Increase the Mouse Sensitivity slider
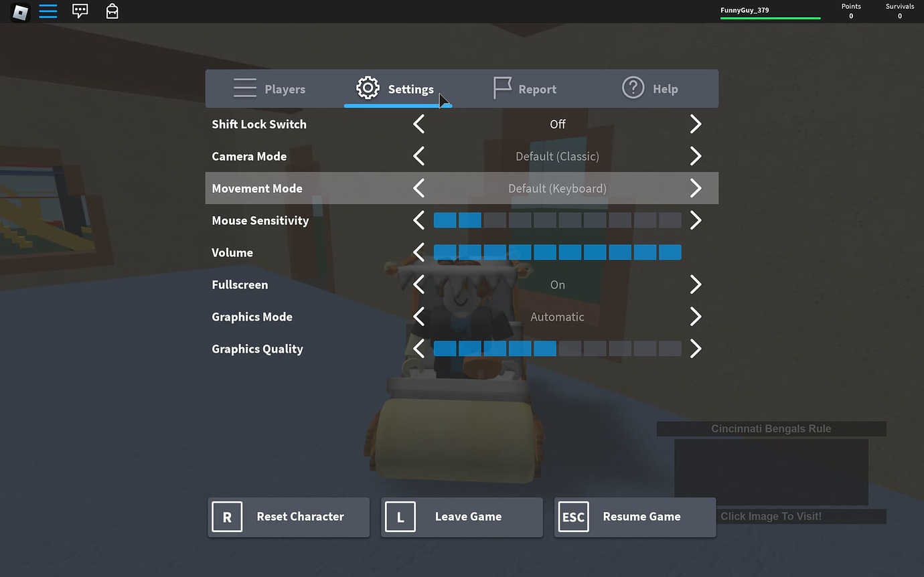The height and width of the screenshot is (577, 924). [x=695, y=220]
